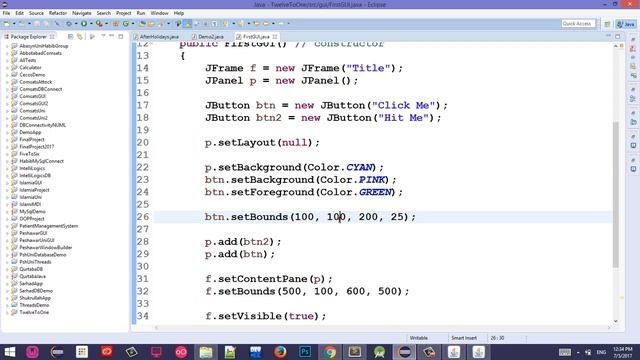Open the File menu
This screenshot has width=640, height=360.
[6, 13]
